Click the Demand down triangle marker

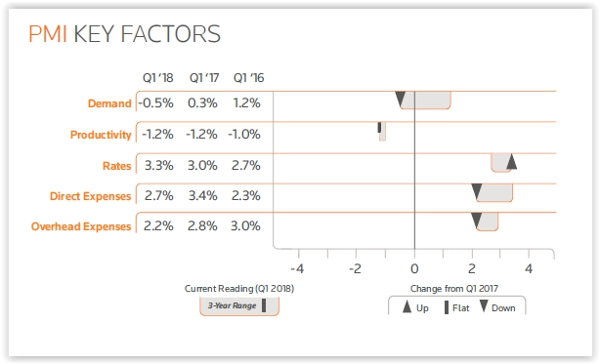pyautogui.click(x=401, y=99)
